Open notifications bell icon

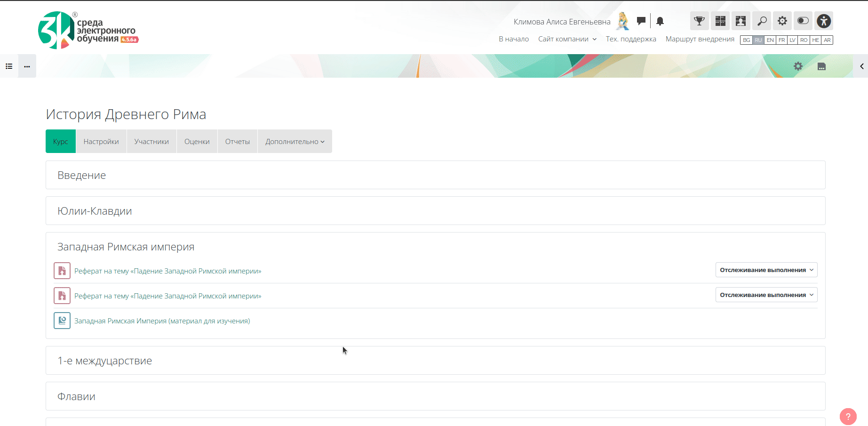pyautogui.click(x=660, y=21)
